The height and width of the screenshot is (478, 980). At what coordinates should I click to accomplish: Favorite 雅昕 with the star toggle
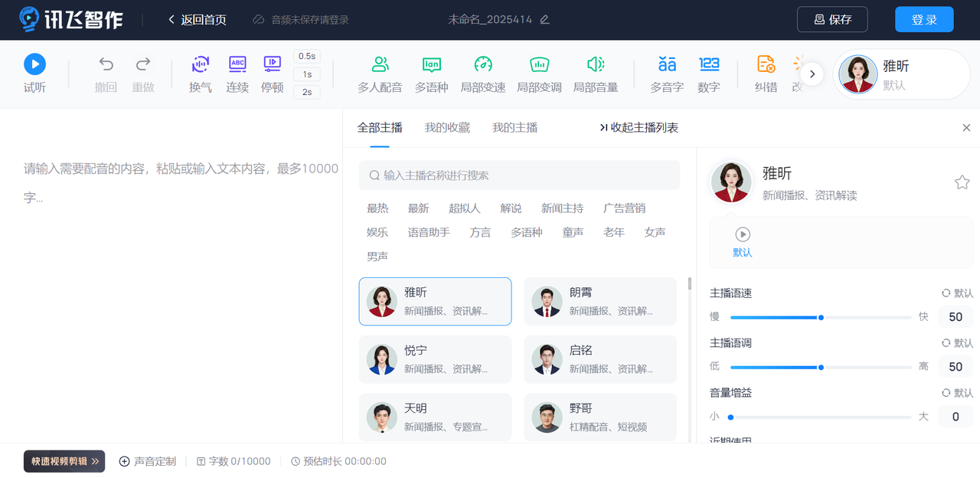pyautogui.click(x=962, y=182)
